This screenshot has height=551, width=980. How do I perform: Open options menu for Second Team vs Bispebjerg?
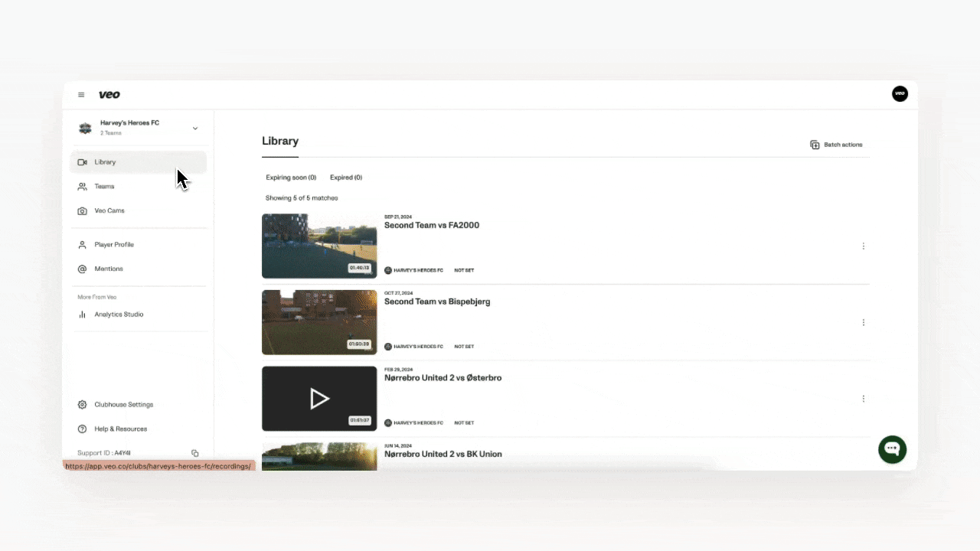pos(864,323)
